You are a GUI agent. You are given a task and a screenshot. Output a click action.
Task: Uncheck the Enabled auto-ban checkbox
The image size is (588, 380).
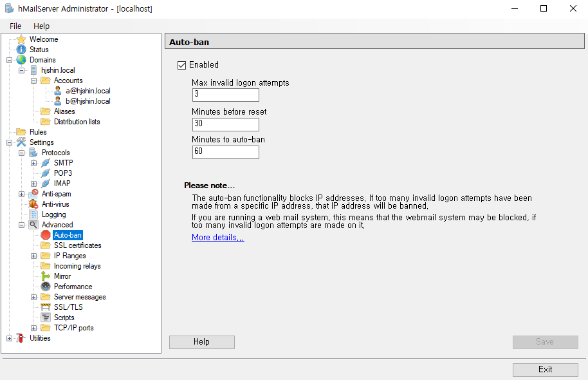(182, 65)
